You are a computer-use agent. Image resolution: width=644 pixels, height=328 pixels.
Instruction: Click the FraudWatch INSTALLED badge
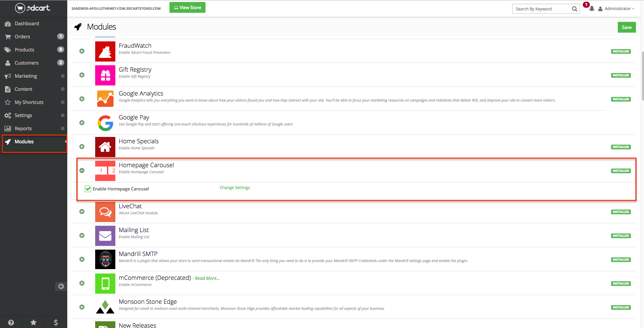pos(621,51)
